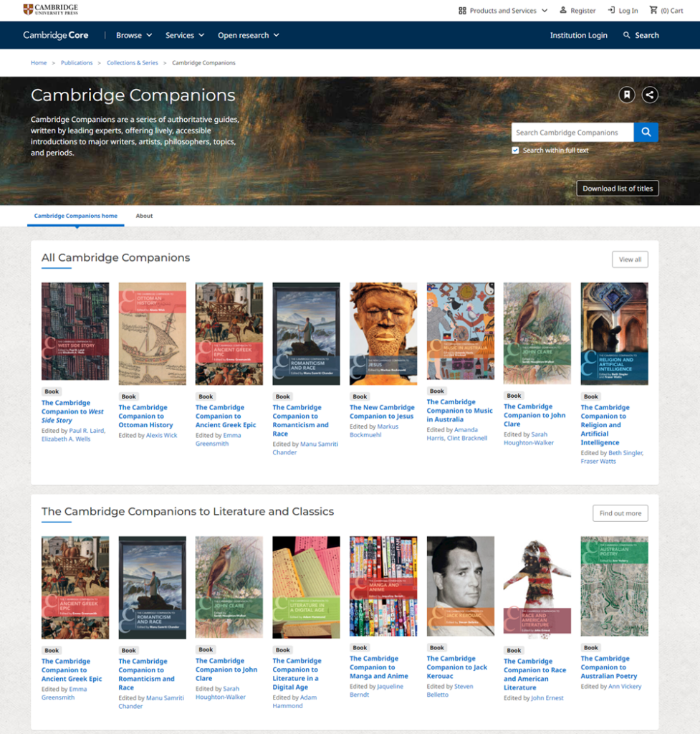700x734 pixels.
Task: Click the Cambridge University Press logo
Action: (x=51, y=10)
